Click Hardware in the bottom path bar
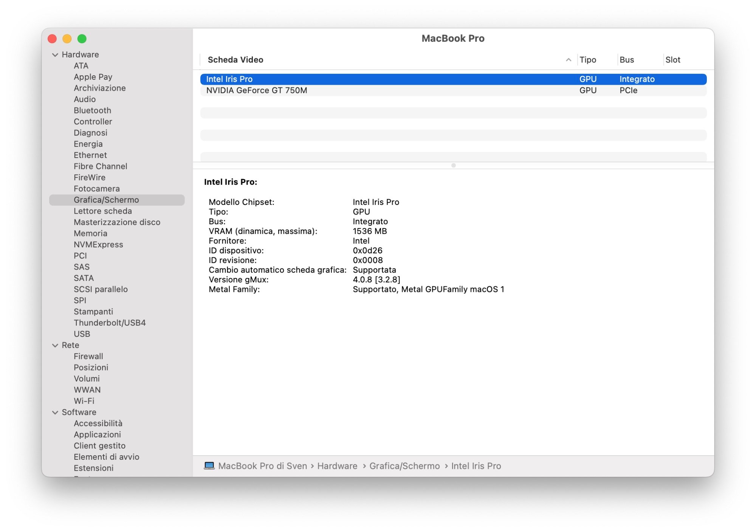Image resolution: width=756 pixels, height=532 pixels. point(337,466)
